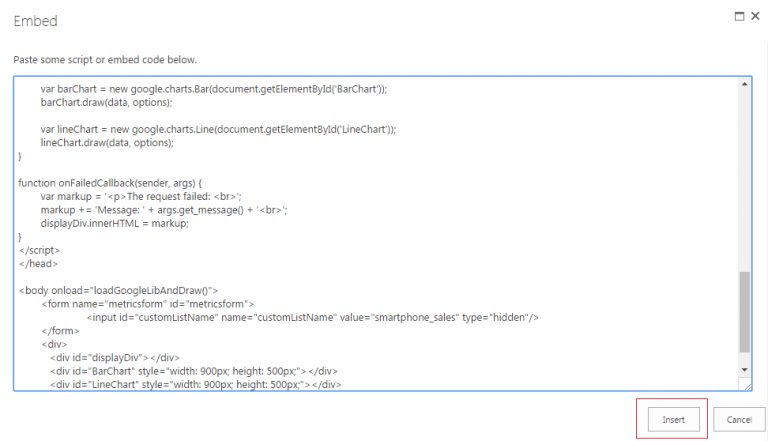
Task: Maximize the Embed dialog window
Action: 739,17
